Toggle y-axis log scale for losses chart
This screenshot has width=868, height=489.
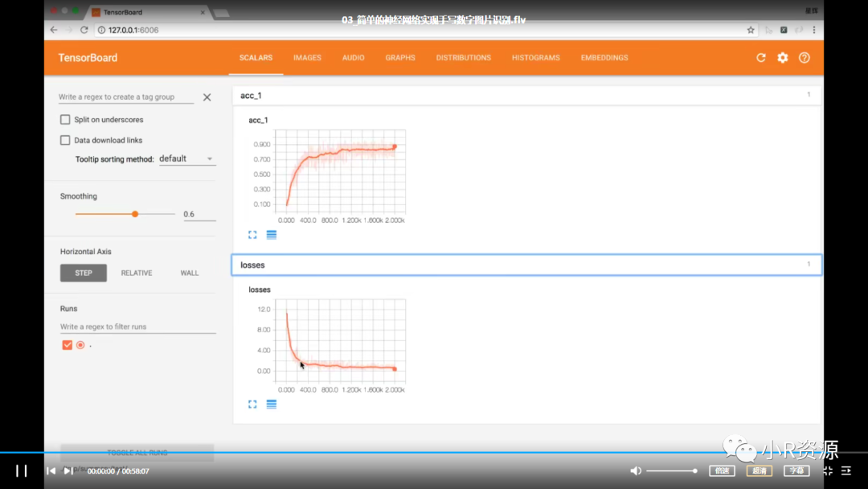272,405
